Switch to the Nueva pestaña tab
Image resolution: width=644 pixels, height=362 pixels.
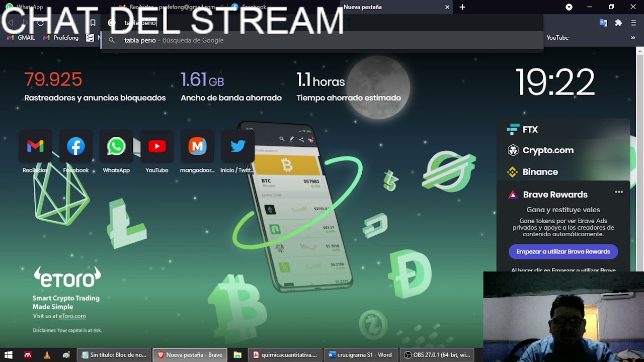click(392, 7)
